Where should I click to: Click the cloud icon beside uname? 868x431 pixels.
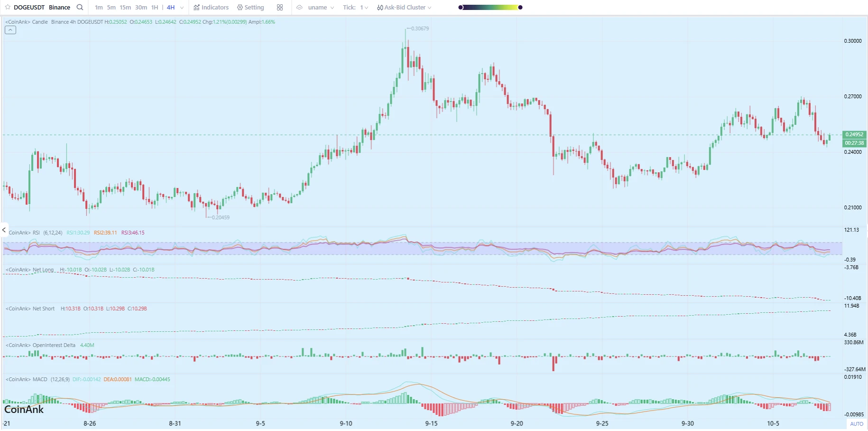[299, 8]
